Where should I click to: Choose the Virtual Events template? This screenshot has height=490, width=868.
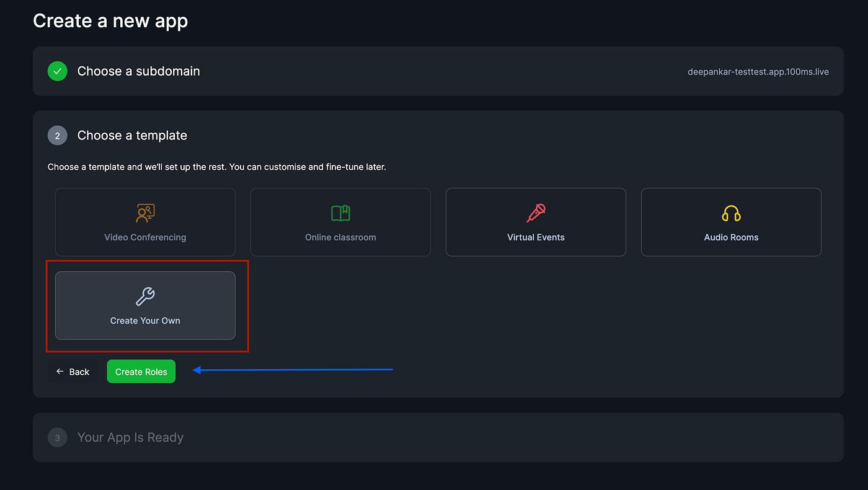pyautogui.click(x=535, y=222)
